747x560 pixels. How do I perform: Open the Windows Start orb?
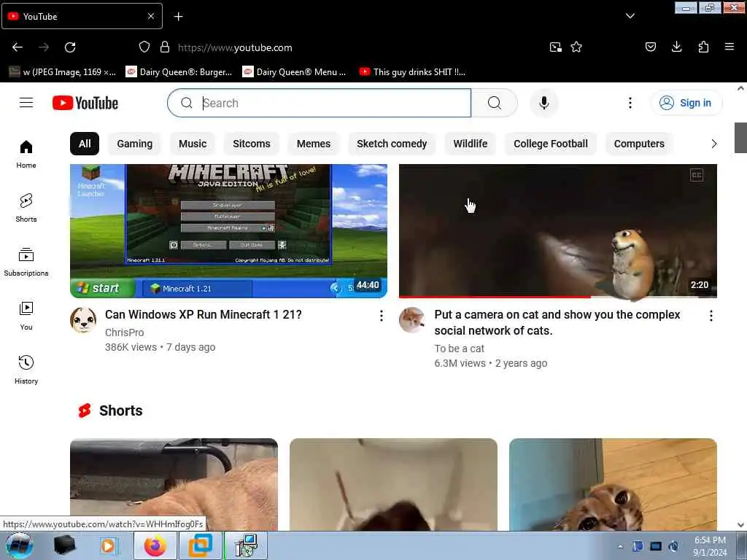20,545
